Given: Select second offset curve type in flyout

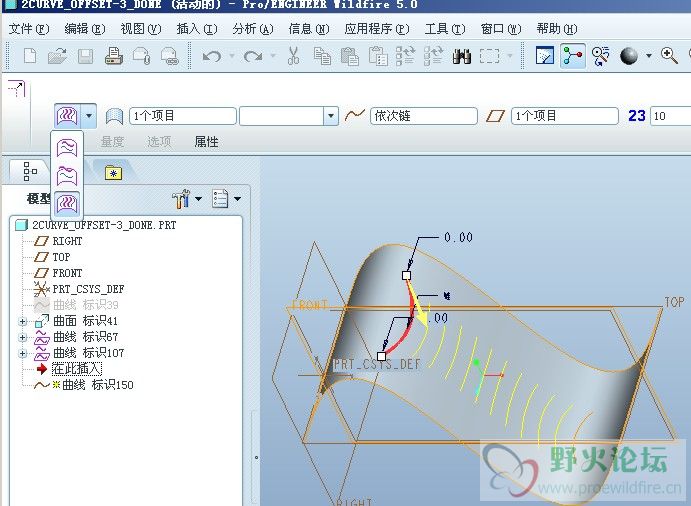Looking at the screenshot, I should pos(67,175).
